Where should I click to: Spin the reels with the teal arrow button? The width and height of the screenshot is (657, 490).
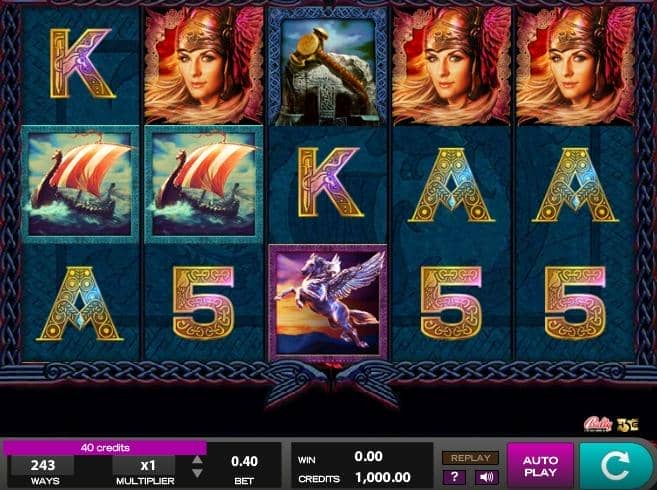[616, 465]
